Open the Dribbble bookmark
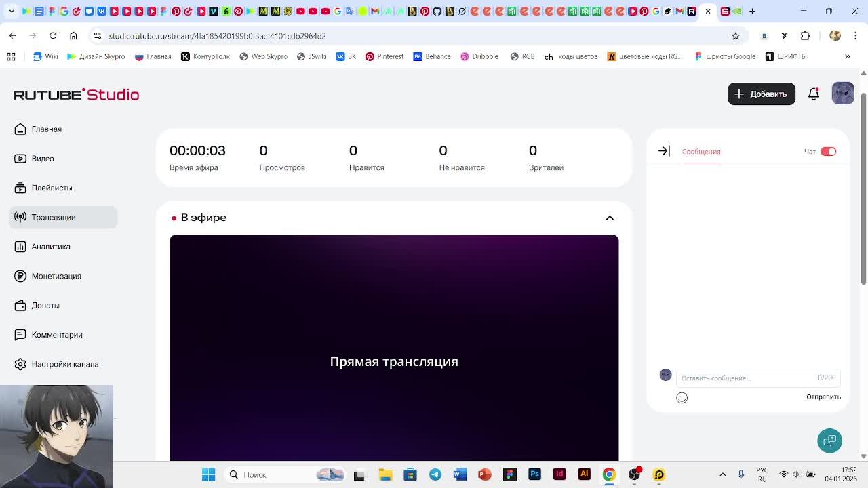Image resolution: width=868 pixels, height=488 pixels. coord(479,56)
